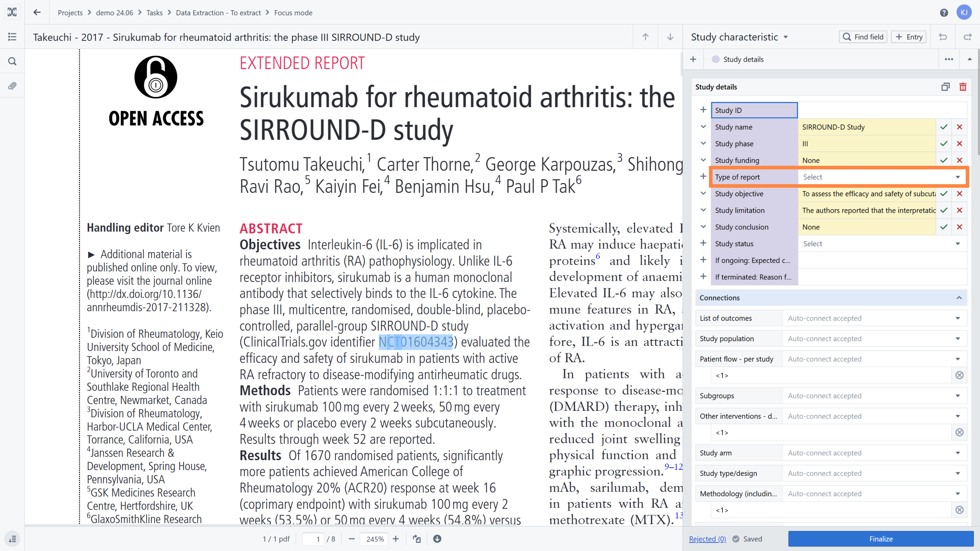
Task: Reject the Study limitation value
Action: coord(960,210)
